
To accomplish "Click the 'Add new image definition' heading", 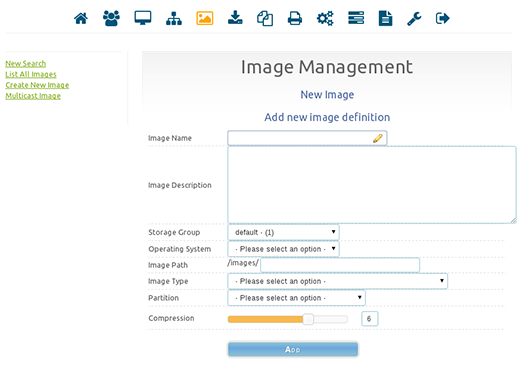I will coord(327,117).
